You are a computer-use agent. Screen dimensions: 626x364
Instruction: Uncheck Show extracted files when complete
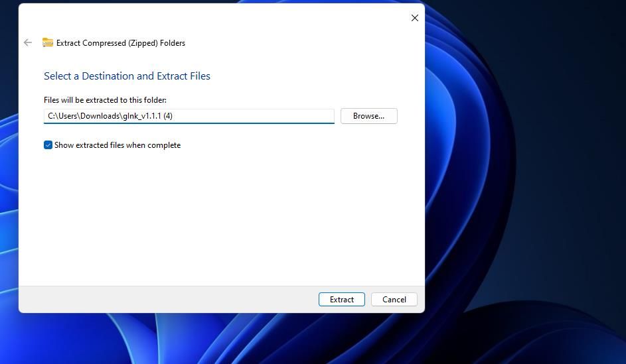coord(48,145)
